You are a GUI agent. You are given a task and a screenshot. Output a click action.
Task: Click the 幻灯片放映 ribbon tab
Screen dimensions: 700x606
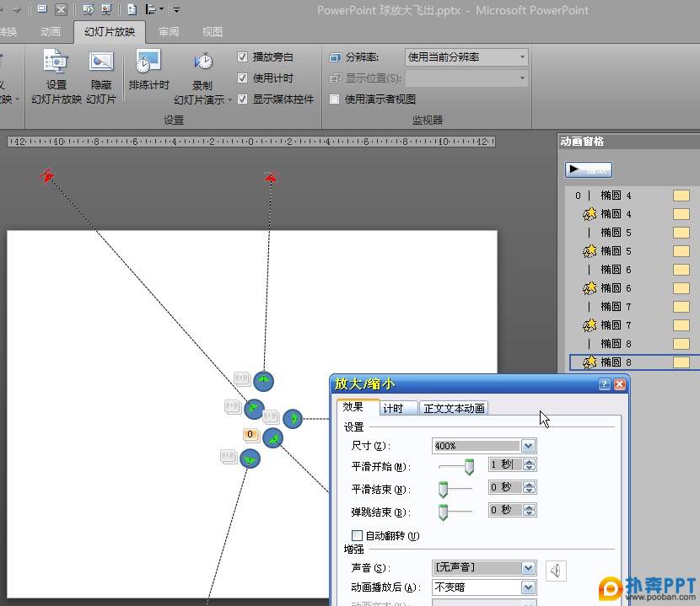point(110,32)
